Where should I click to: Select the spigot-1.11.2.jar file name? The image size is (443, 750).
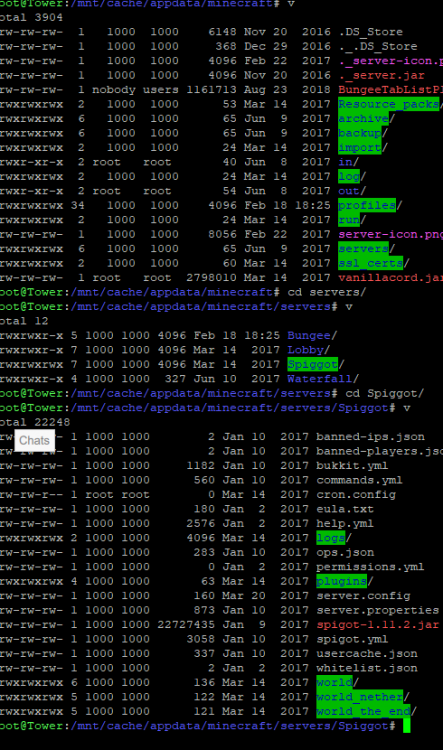point(377,625)
